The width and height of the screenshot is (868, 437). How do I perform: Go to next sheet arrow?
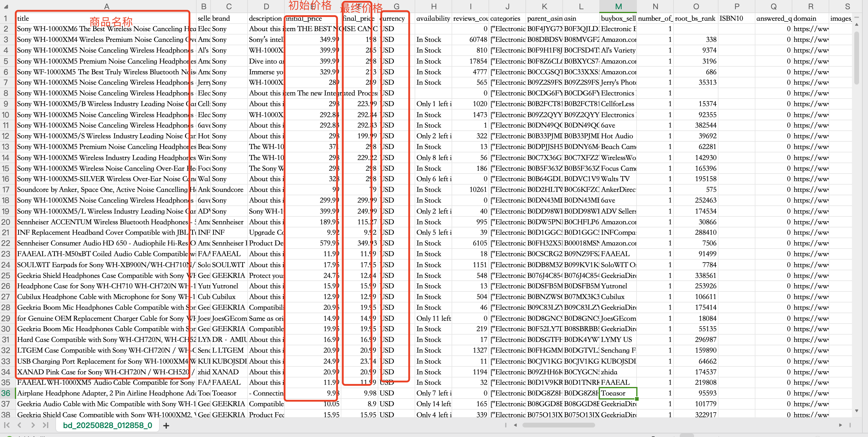(33, 425)
